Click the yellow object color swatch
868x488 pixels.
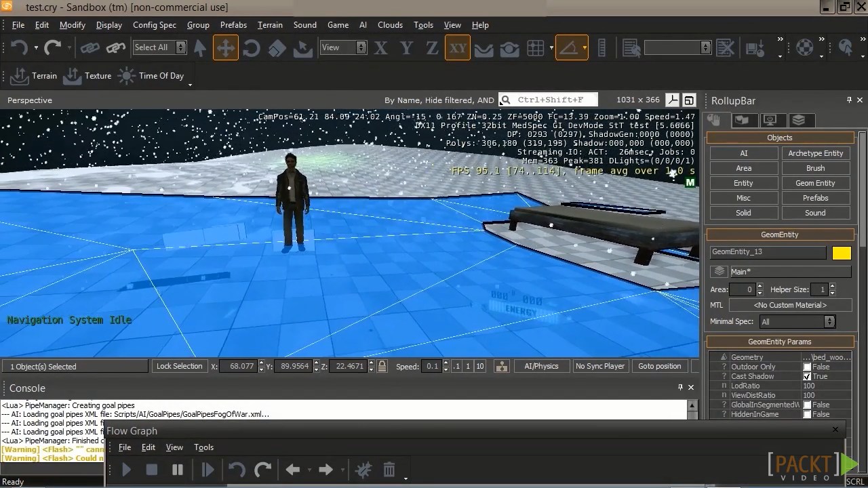click(x=842, y=253)
